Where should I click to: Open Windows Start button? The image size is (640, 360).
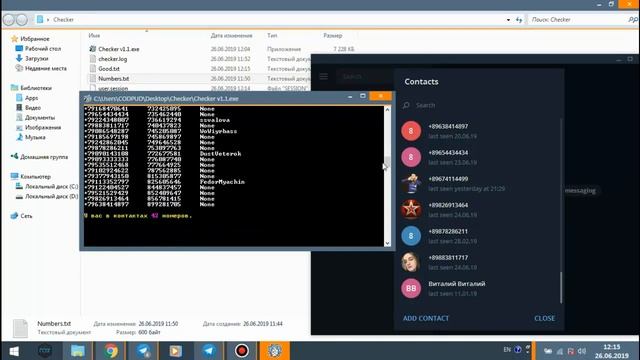click(14, 351)
